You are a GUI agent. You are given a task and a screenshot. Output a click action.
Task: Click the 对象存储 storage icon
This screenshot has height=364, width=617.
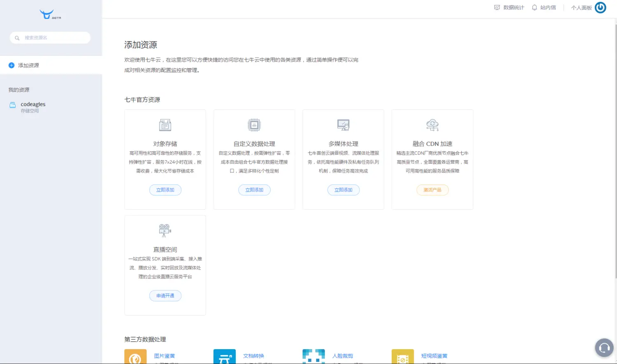[x=165, y=125]
